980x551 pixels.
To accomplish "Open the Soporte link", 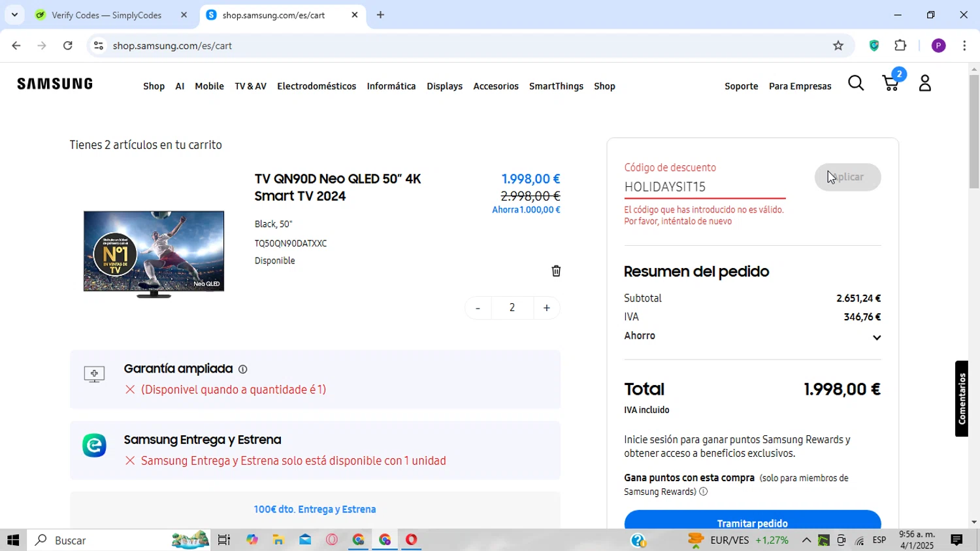I will [x=742, y=86].
